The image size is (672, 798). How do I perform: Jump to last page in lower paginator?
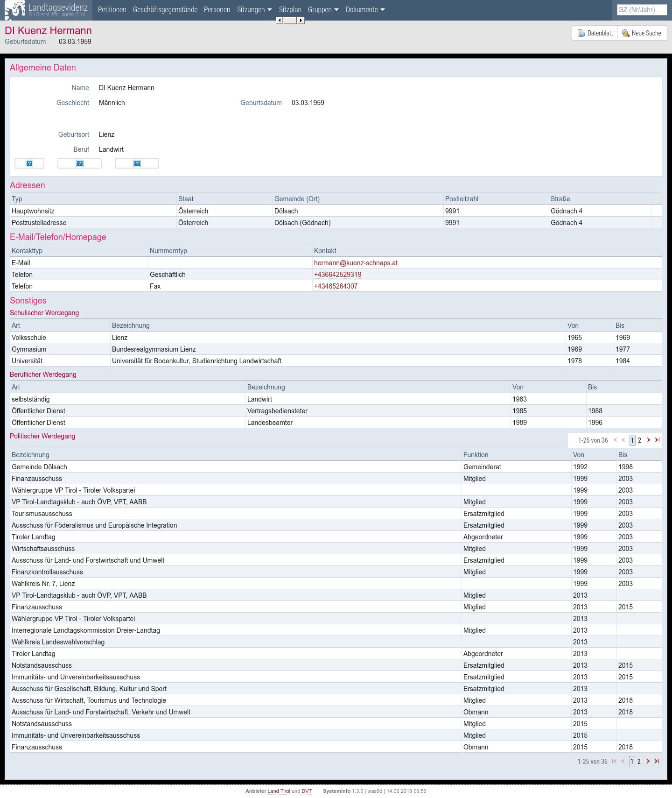click(x=657, y=761)
